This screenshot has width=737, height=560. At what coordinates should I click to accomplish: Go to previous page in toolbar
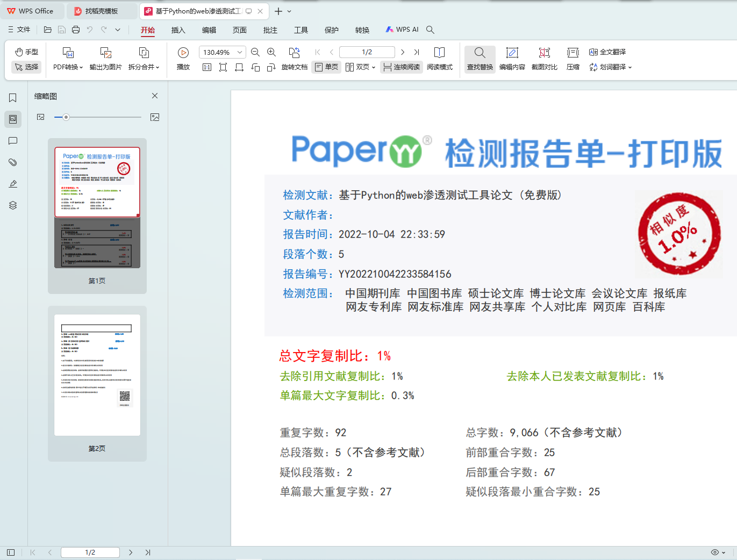pos(332,52)
